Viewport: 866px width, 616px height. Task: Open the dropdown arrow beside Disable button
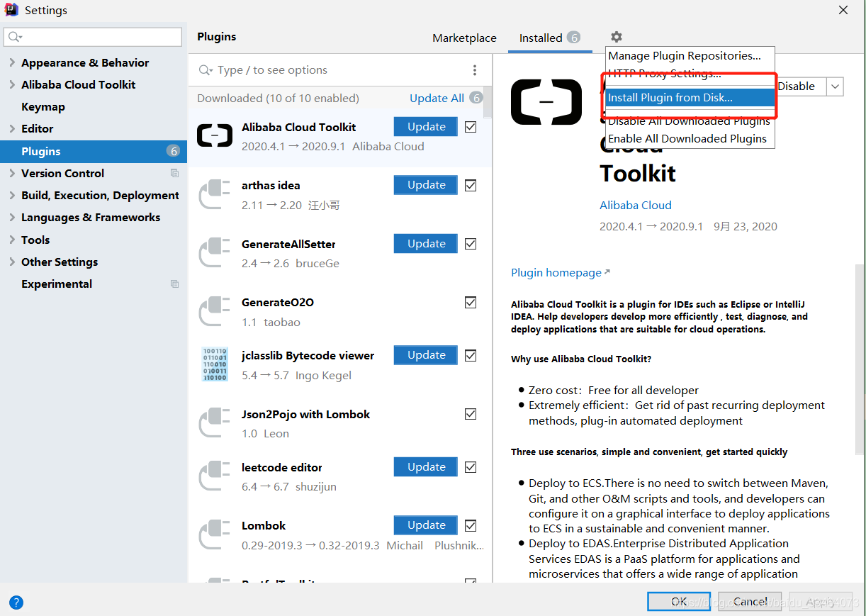[x=835, y=86]
